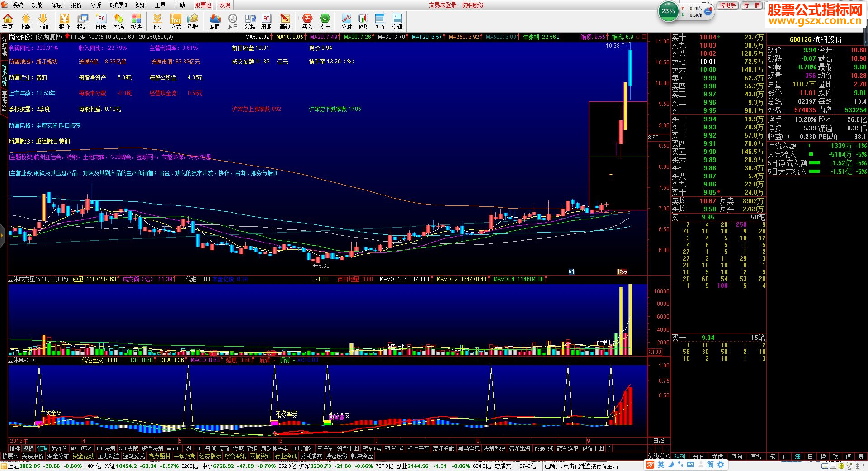This screenshot has height=471, width=868.
Task: Select the 直播 sidebar tab
Action: [756, 457]
